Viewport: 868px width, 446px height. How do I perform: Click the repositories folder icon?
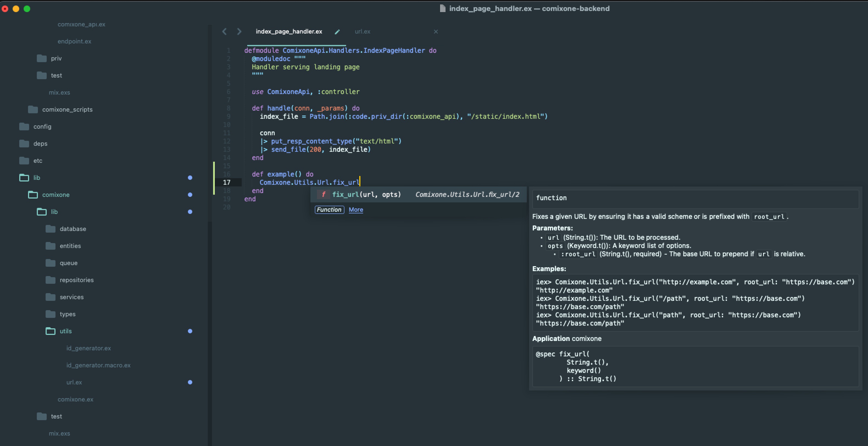pyautogui.click(x=50, y=280)
